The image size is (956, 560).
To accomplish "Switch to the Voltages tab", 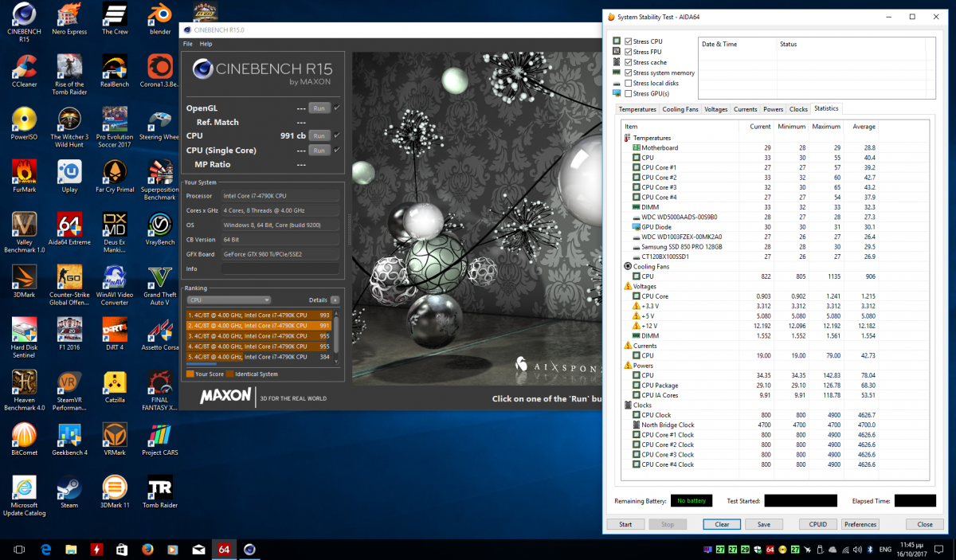I will pos(716,109).
